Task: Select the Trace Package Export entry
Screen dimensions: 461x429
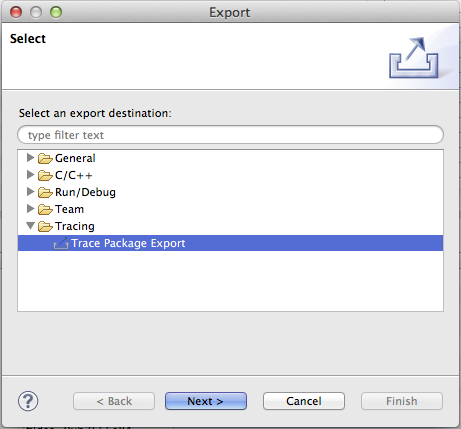Action: (230, 243)
